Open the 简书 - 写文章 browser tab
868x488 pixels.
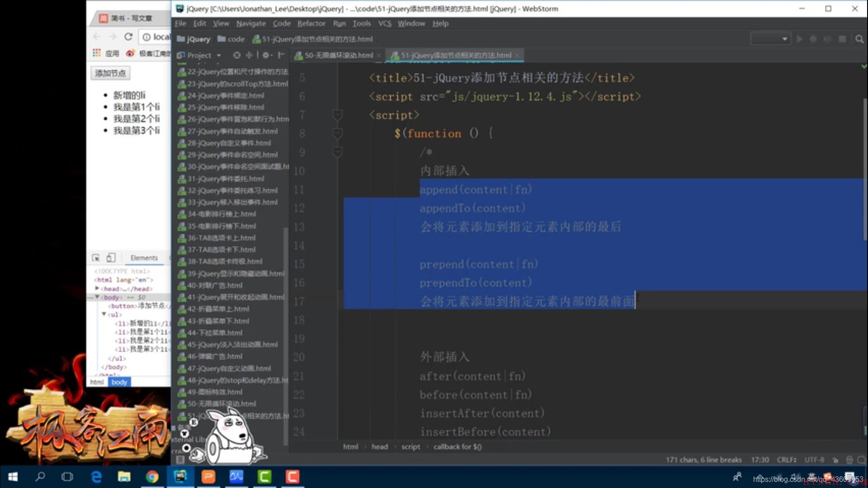click(132, 18)
